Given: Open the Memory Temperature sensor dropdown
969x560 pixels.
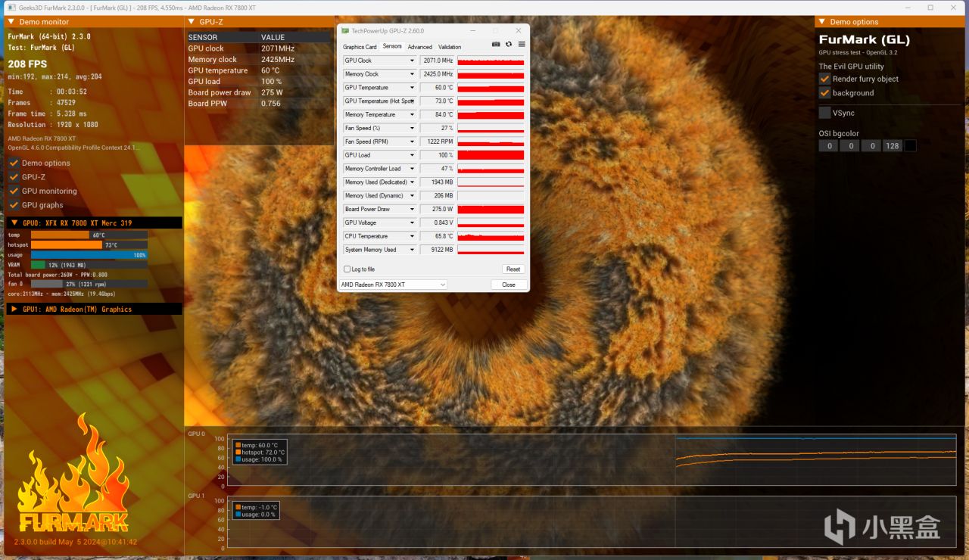Looking at the screenshot, I should click(412, 115).
